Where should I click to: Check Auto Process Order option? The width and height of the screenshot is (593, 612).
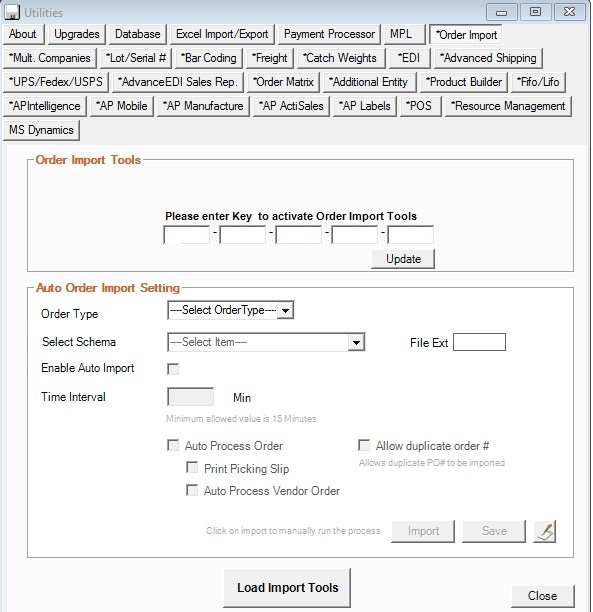(x=173, y=445)
